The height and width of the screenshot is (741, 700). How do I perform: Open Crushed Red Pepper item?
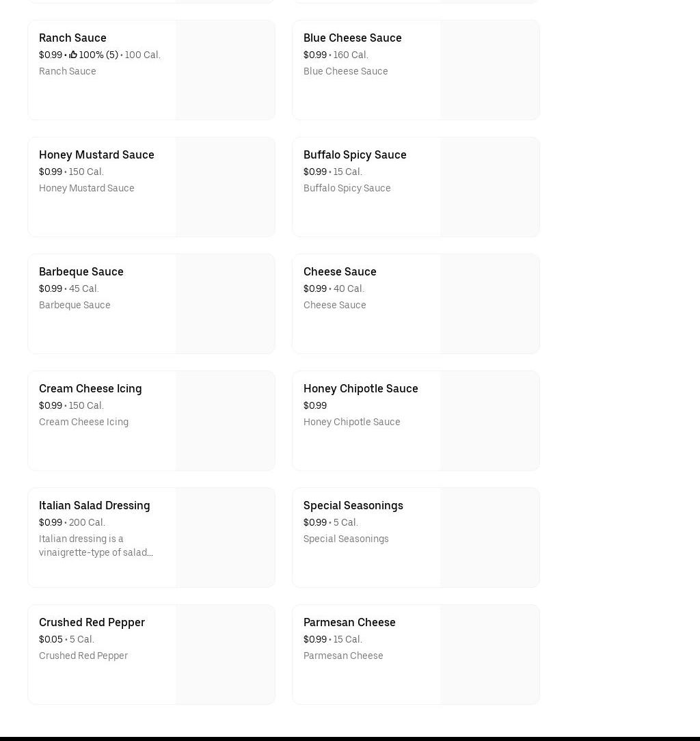(92, 622)
